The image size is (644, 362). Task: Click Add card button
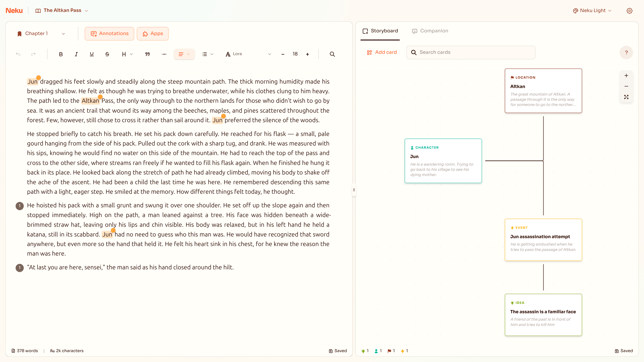(382, 52)
